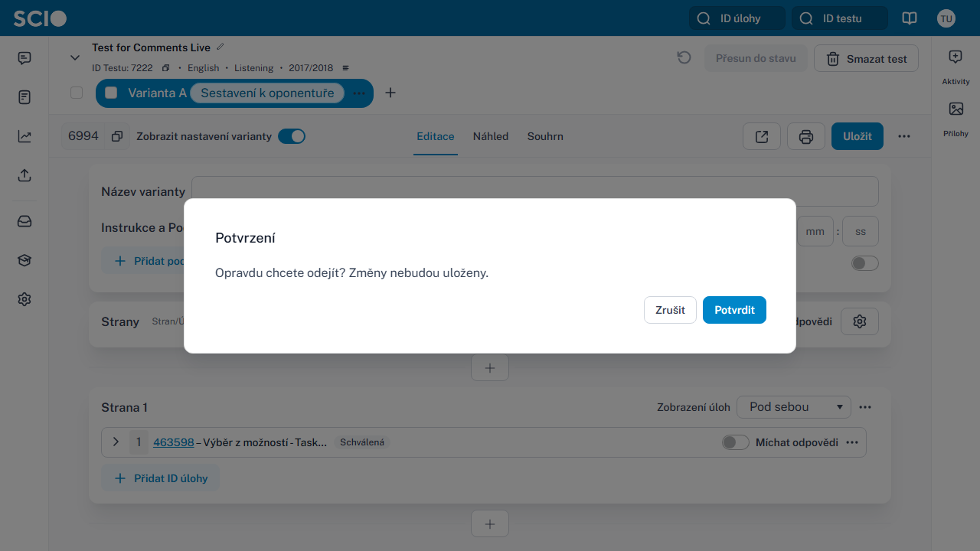Click the SCIO logo
Viewport: 980px width, 551px height.
40,18
